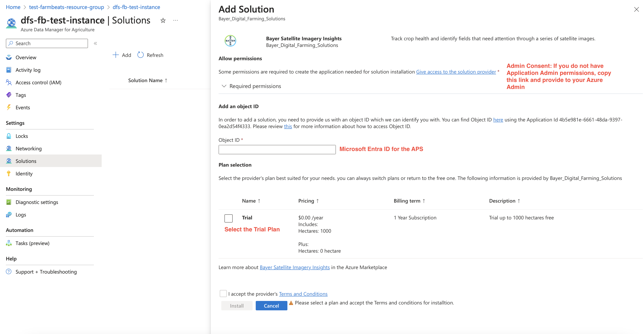Screen dimensions: 644x334
Task: Collapse the sidebar menu with double chevron
Action: (95, 43)
